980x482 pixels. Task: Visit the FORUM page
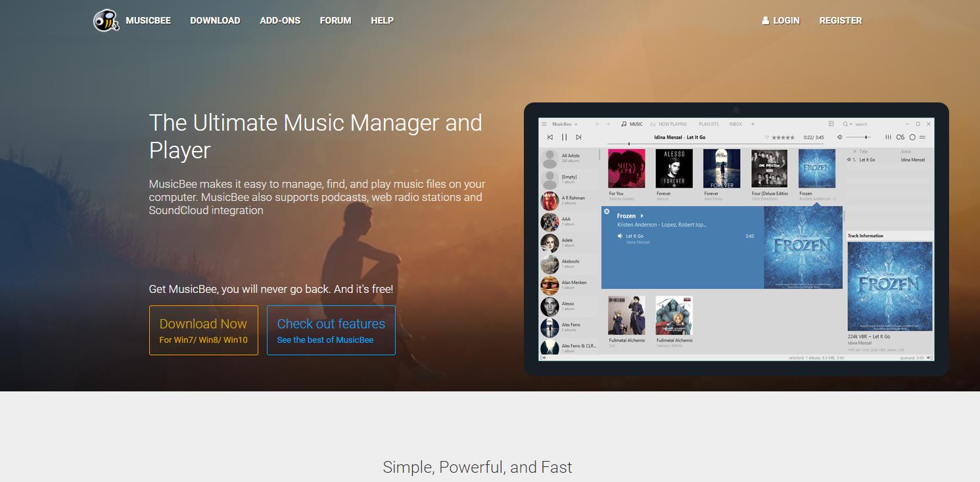[336, 20]
